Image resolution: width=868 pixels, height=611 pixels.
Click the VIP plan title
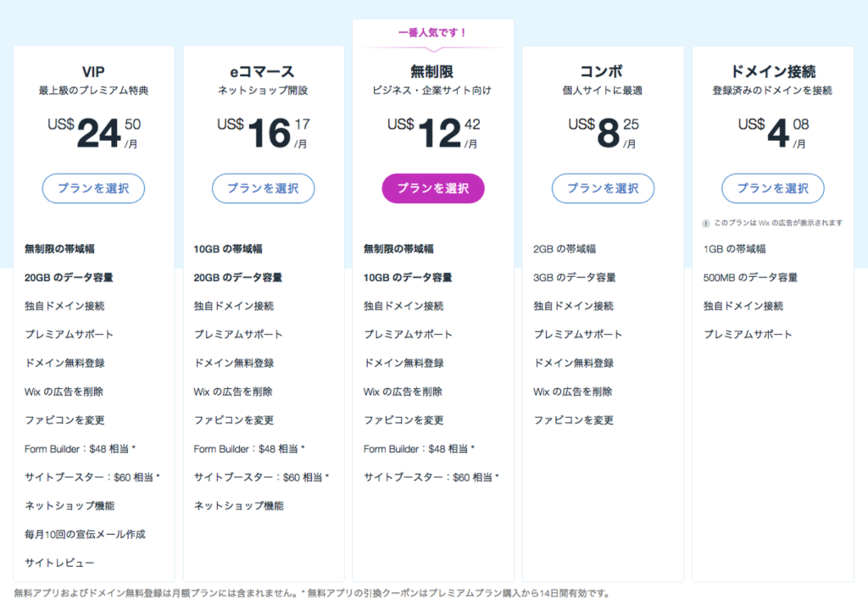pos(93,71)
